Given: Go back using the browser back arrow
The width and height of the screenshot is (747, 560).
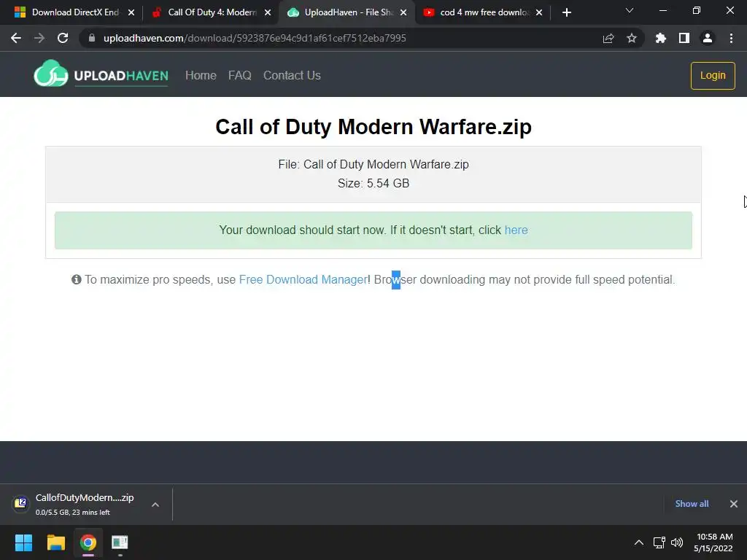Looking at the screenshot, I should point(16,38).
